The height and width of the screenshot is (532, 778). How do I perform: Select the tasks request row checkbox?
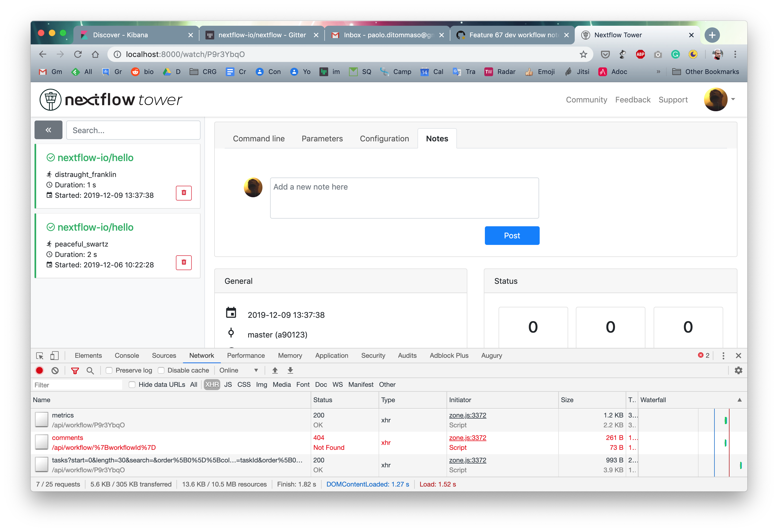pyautogui.click(x=42, y=465)
